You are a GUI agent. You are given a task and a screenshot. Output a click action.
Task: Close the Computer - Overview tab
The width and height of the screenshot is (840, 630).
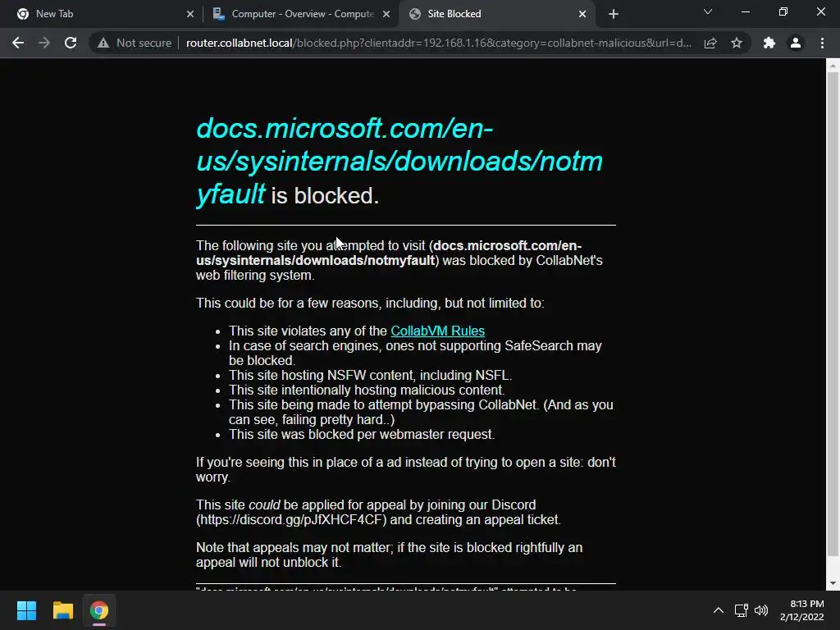386,14
